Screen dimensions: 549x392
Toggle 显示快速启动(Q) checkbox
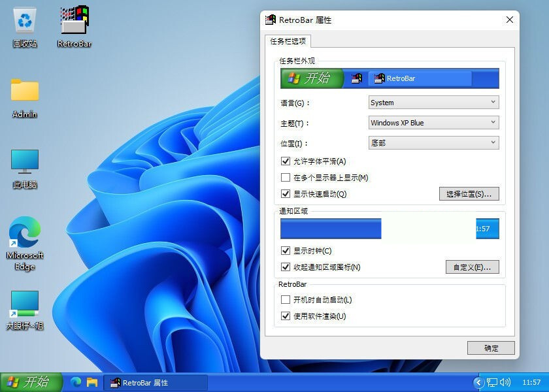tap(286, 194)
